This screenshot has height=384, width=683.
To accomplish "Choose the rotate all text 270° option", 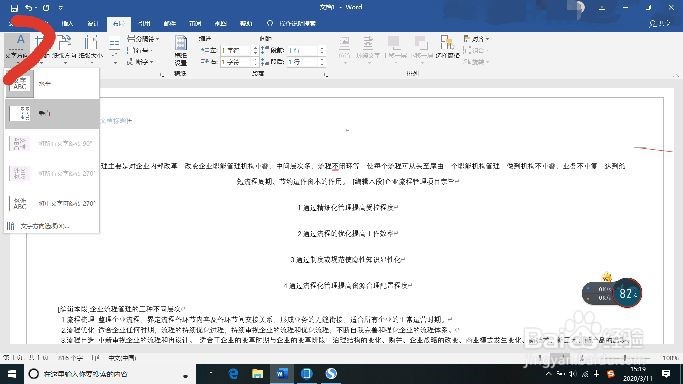I will pos(52,173).
